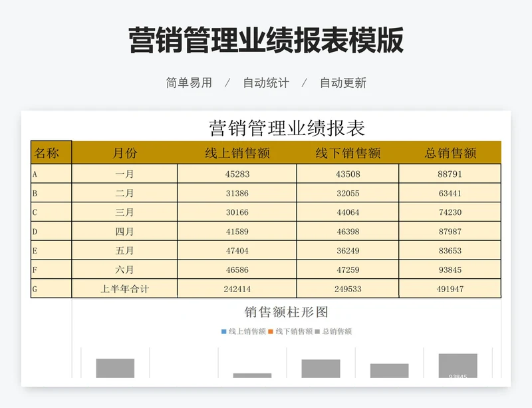
Task: Select the 线上销售额 column header
Action: point(237,152)
